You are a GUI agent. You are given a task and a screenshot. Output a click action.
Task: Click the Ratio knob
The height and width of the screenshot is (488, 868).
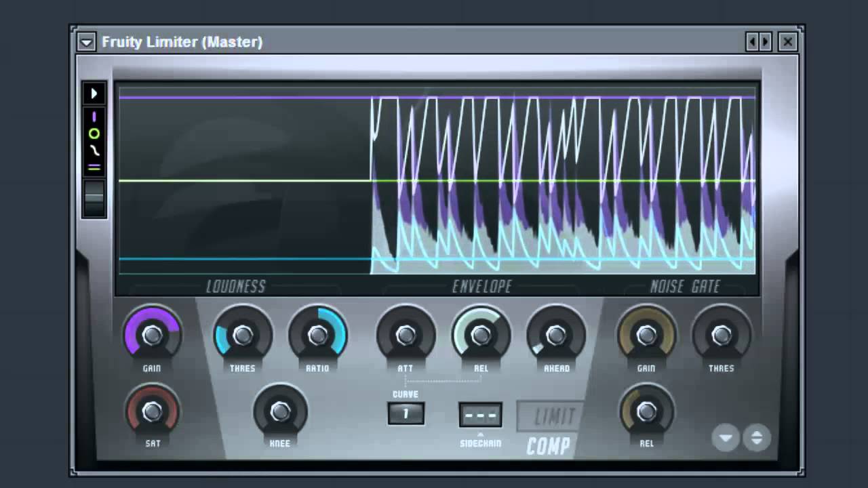317,335
